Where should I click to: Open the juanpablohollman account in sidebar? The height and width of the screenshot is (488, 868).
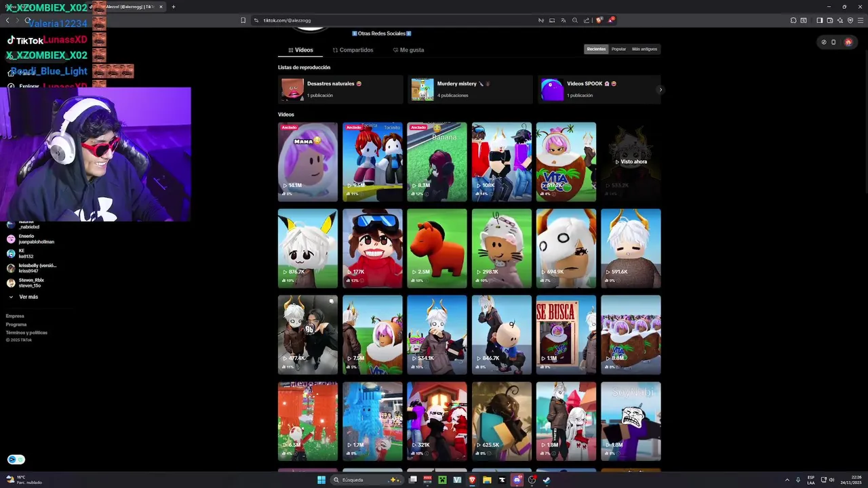31,239
